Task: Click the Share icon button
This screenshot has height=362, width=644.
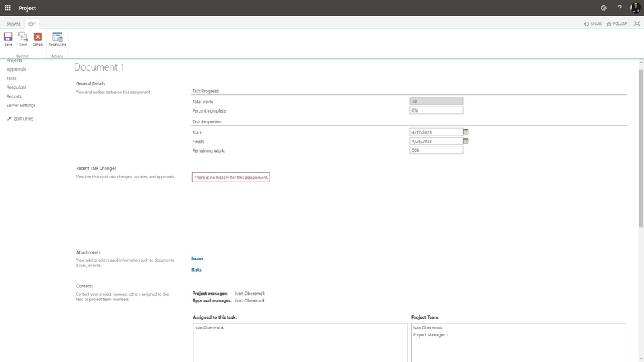Action: (593, 24)
